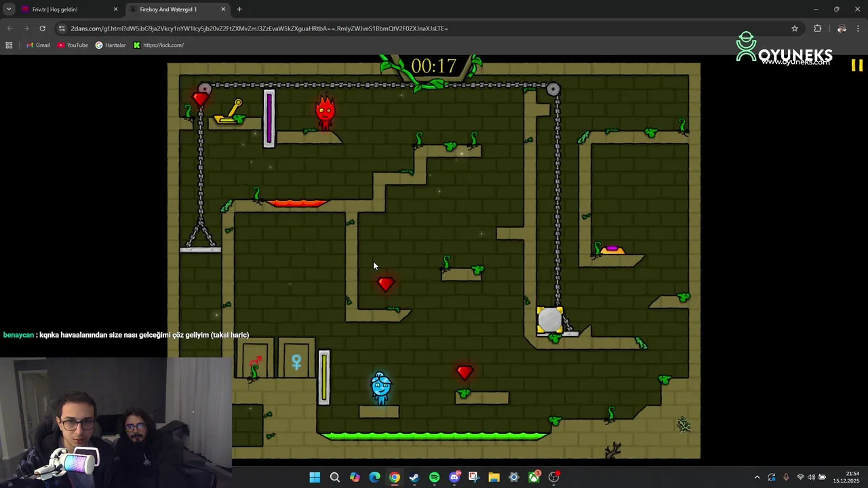Focus the 2dans.com address bar
Image resolution: width=868 pixels, height=488 pixels.
pyautogui.click(x=427, y=28)
